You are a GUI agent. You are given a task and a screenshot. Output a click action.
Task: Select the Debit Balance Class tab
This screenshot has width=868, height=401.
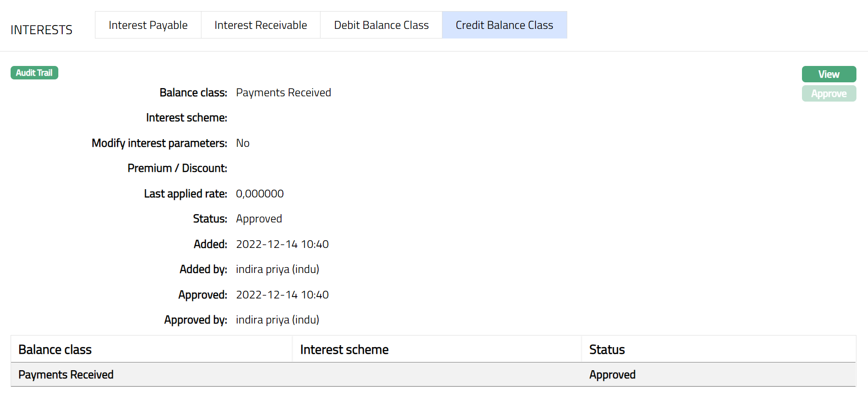[381, 25]
